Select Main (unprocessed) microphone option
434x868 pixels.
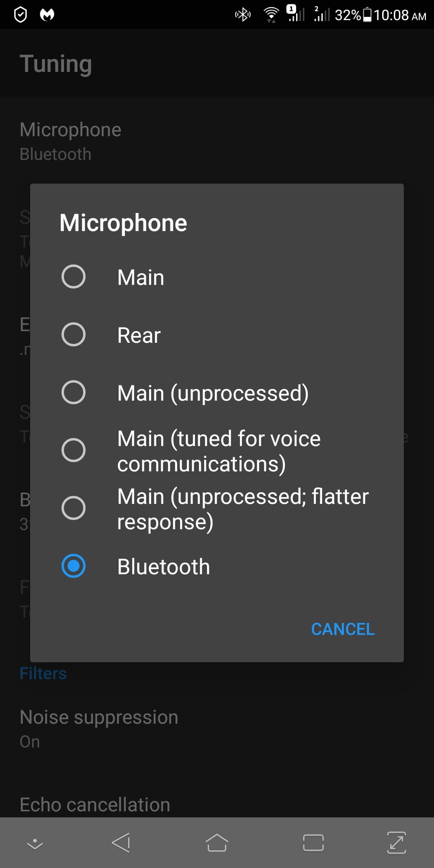(217, 392)
